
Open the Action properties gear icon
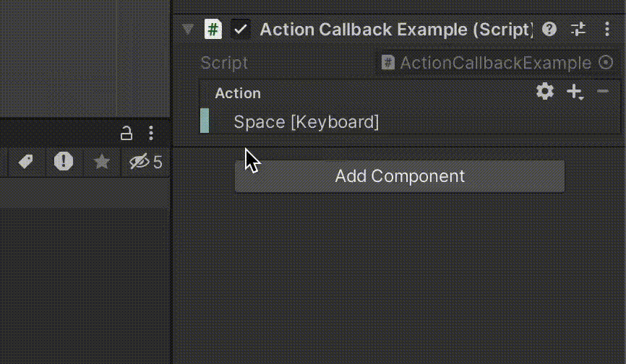[x=545, y=92]
